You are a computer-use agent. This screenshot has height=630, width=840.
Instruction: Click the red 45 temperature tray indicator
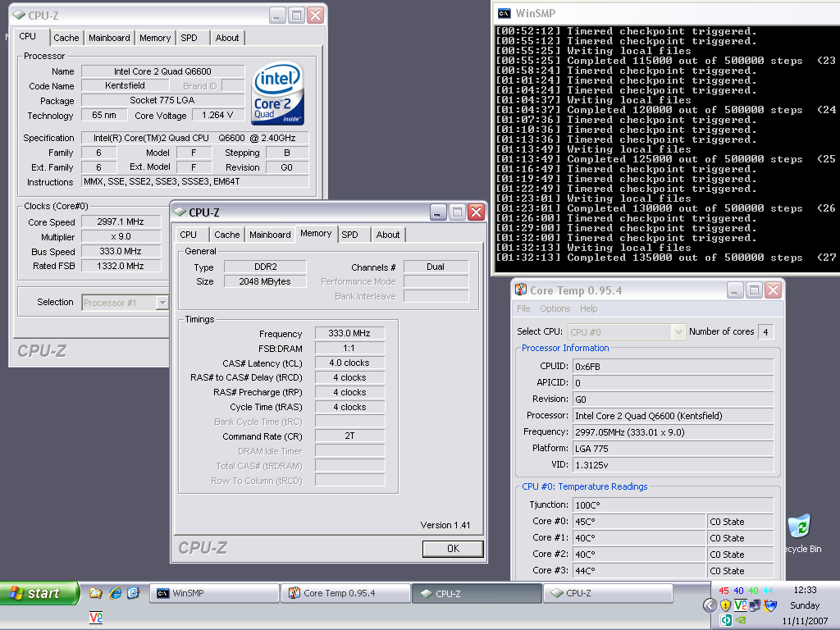(x=724, y=591)
